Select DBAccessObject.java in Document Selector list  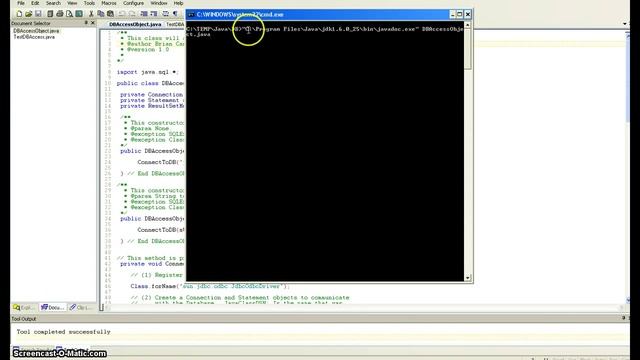click(x=36, y=31)
